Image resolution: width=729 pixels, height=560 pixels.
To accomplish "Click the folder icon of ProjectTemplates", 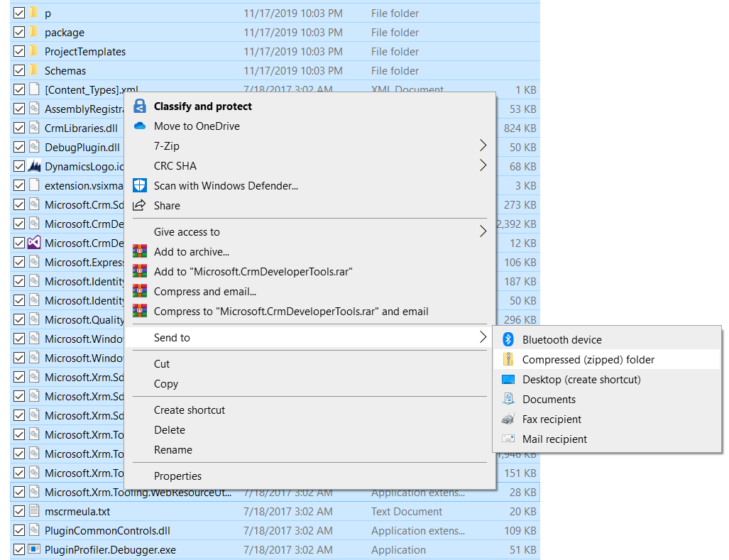I will coord(33,50).
